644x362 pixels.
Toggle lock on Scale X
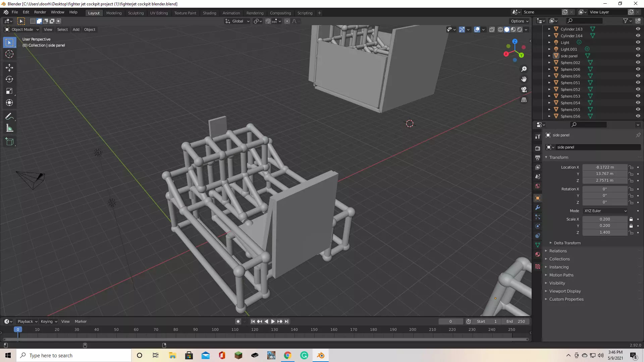click(631, 219)
